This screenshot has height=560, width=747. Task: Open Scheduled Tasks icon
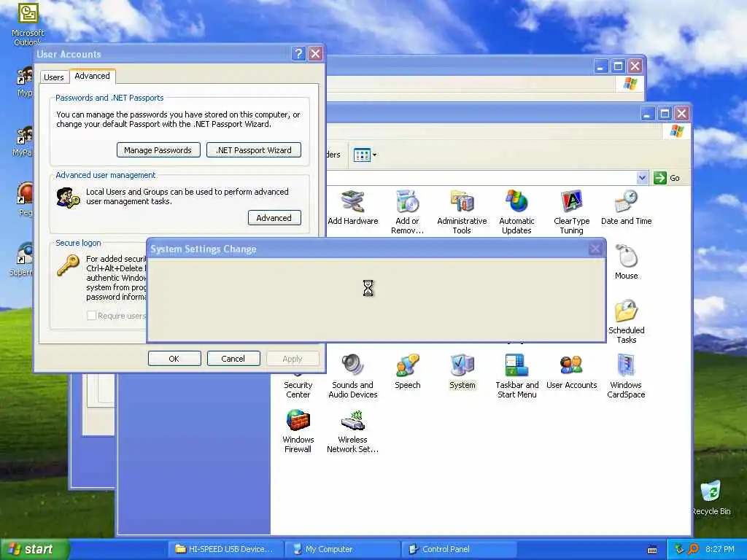pyautogui.click(x=626, y=322)
